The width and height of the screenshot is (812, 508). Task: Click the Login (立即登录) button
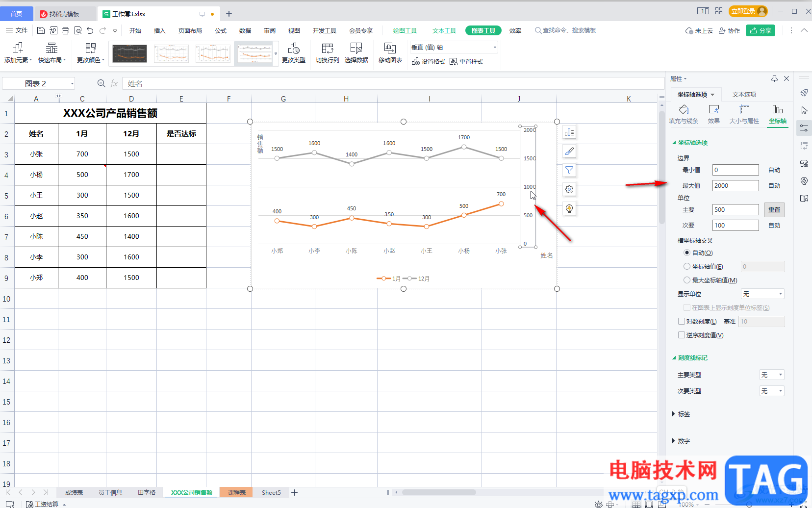[x=748, y=11]
